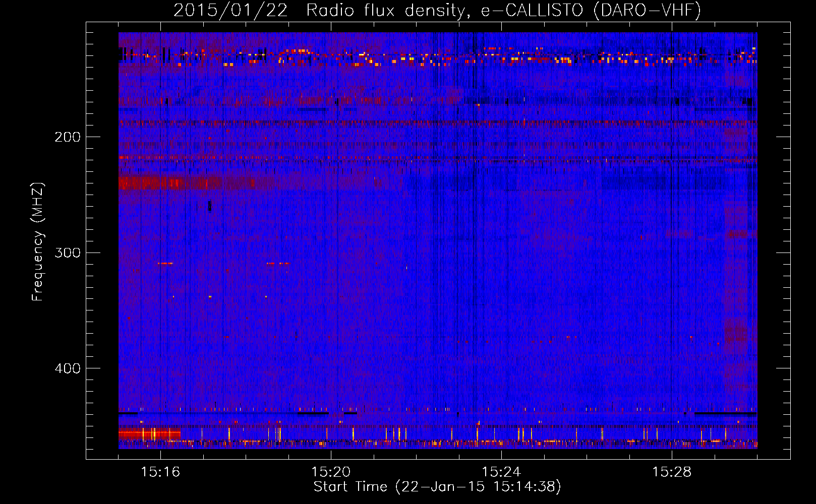This screenshot has height=504, width=816.
Task: Click the 'Start Time (22-Jan-15 15:14:38)' label
Action: 437,487
